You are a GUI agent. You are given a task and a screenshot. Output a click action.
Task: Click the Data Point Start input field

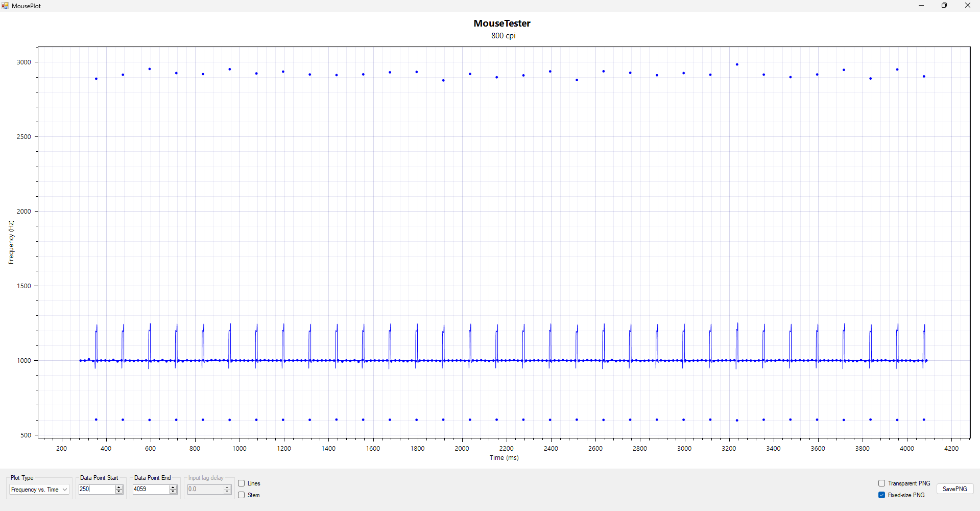pos(97,489)
